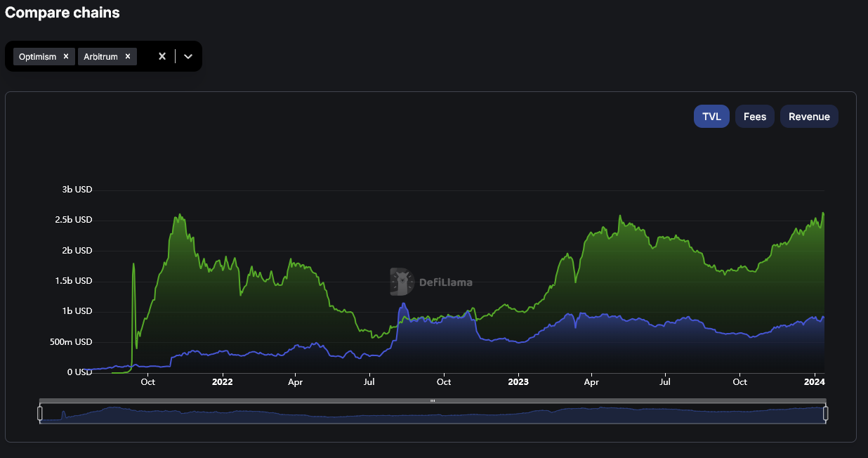Open the chain selector dropdown arrow
The height and width of the screenshot is (458, 868).
coord(188,56)
